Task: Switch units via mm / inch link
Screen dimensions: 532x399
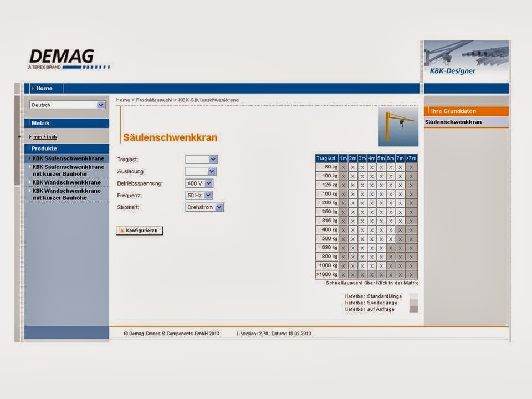Action: tap(45, 137)
